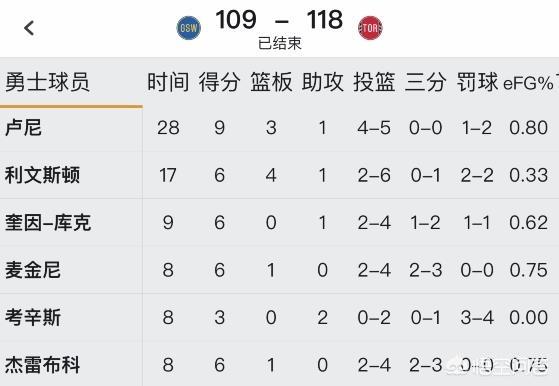Open the TOR team logo
The image size is (559, 386).
pyautogui.click(x=370, y=28)
